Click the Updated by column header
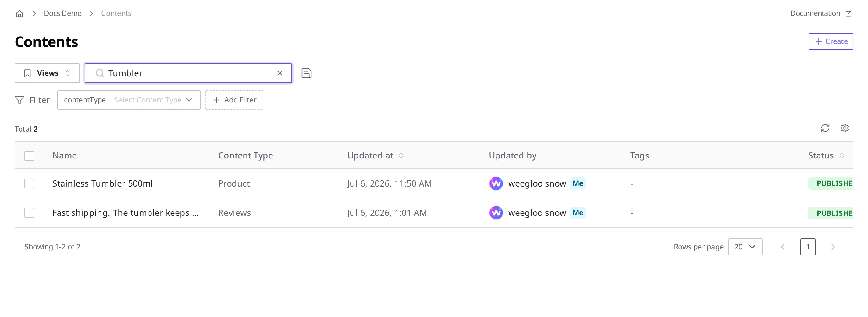Viewport: 868px width, 317px height. click(x=513, y=156)
